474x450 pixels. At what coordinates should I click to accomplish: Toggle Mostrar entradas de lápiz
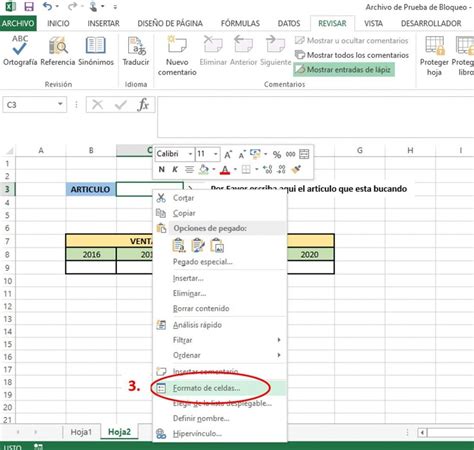pyautogui.click(x=344, y=69)
